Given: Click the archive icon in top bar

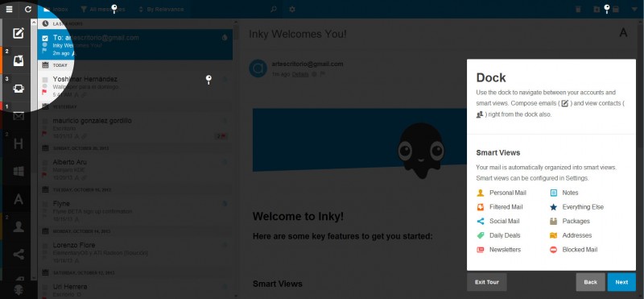Looking at the screenshot, I should (x=615, y=9).
